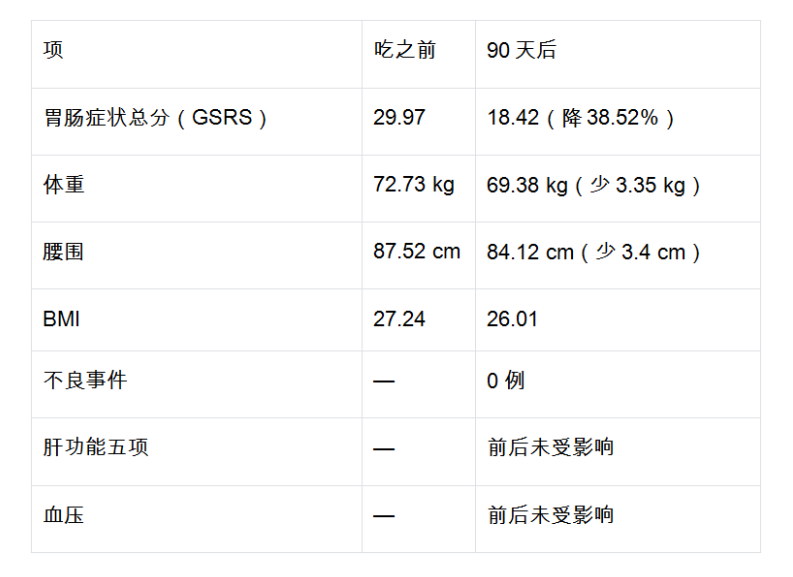Screen dimensions: 793x577
Task: Click the 胃肠症状总分（GSRS）row label
Action: [x=197, y=122]
